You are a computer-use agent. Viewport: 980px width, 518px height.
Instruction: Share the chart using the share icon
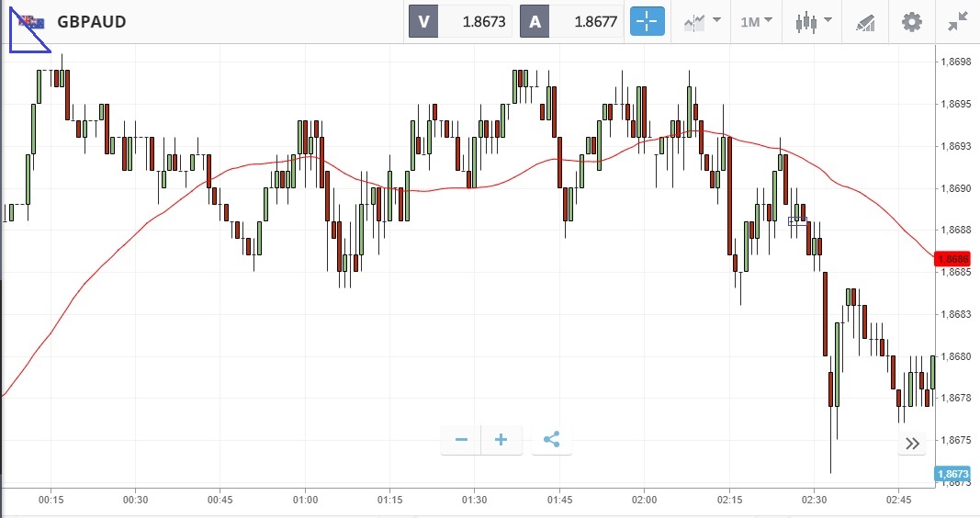pos(551,440)
